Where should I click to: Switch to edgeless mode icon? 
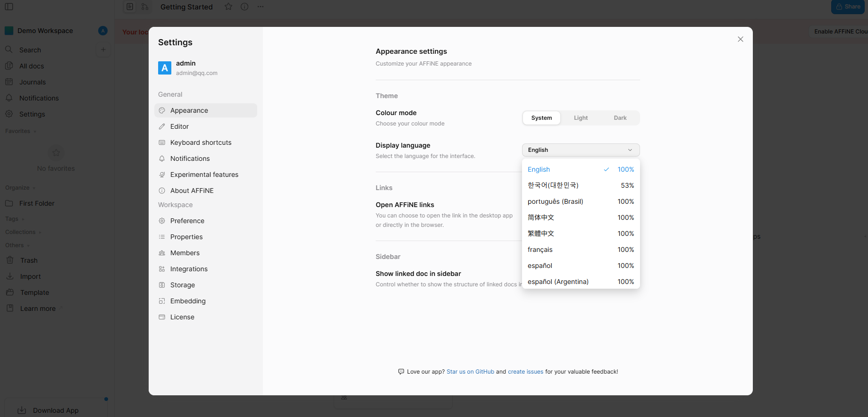tap(145, 7)
